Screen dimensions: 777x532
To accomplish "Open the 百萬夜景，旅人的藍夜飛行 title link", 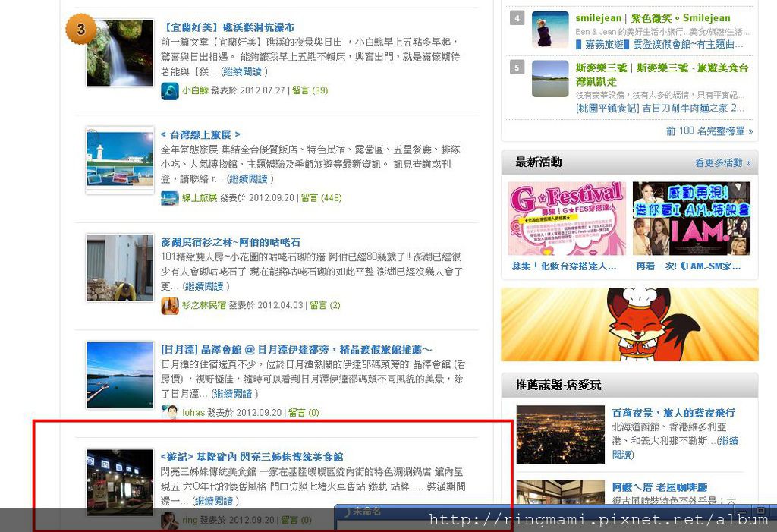I will point(674,413).
